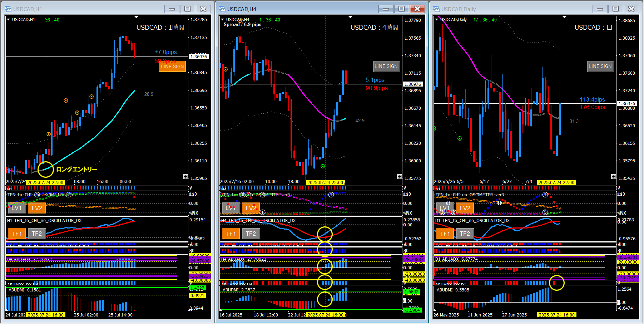The width and height of the screenshot is (644, 324).
Task: Click the +7.0pips label in H1 chart
Action: point(165,52)
